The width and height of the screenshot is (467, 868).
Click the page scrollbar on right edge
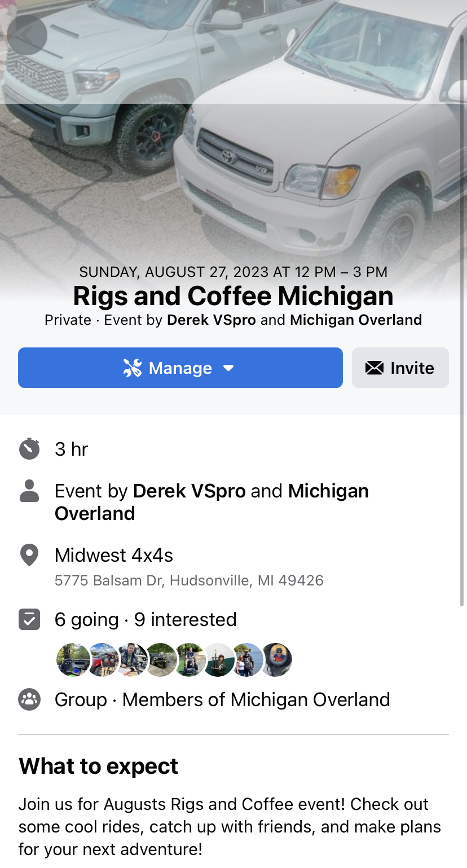click(x=462, y=305)
